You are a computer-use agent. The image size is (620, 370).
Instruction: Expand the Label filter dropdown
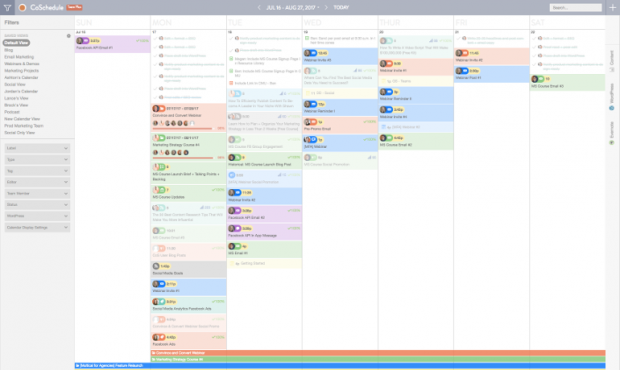[37, 148]
